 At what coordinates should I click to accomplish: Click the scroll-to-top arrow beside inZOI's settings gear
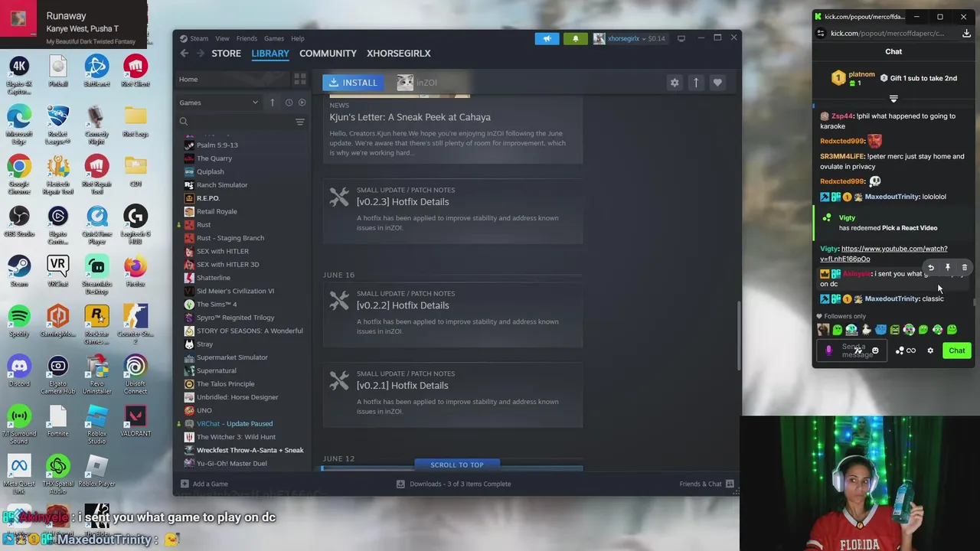coord(696,83)
